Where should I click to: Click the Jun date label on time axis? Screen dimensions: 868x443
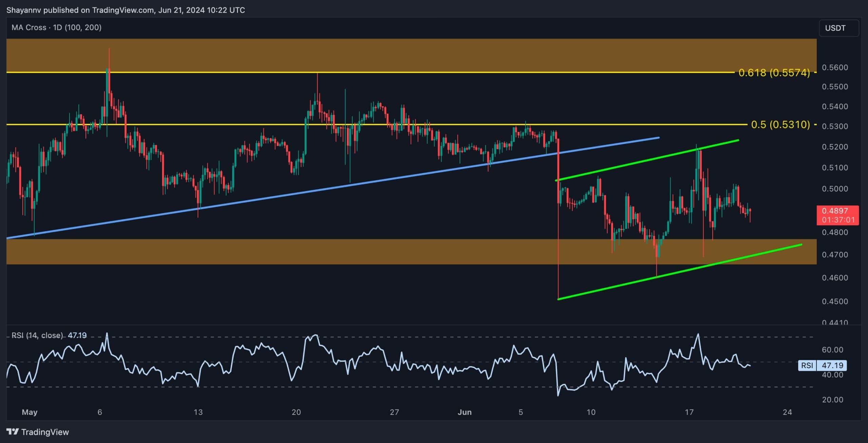465,412
